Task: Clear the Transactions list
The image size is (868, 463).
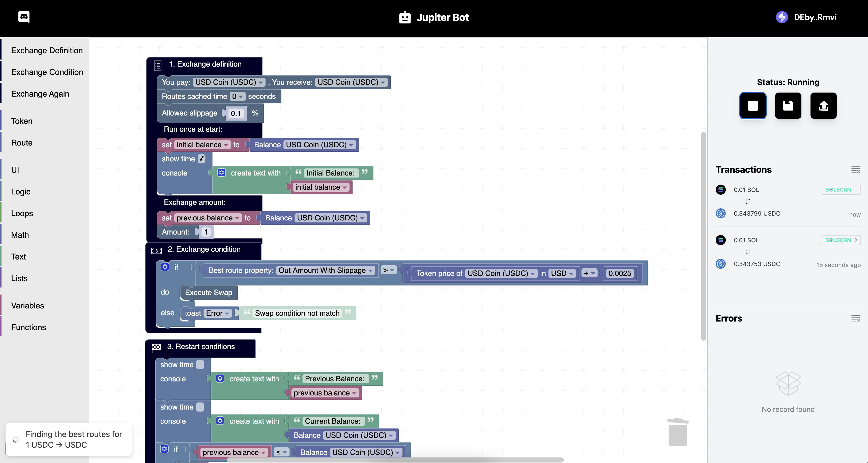Action: click(x=856, y=169)
